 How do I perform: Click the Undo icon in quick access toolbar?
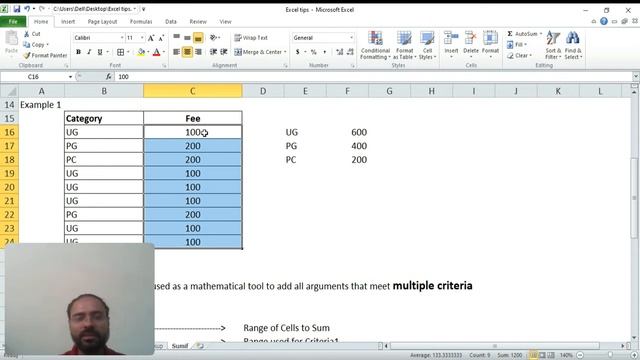click(x=27, y=9)
